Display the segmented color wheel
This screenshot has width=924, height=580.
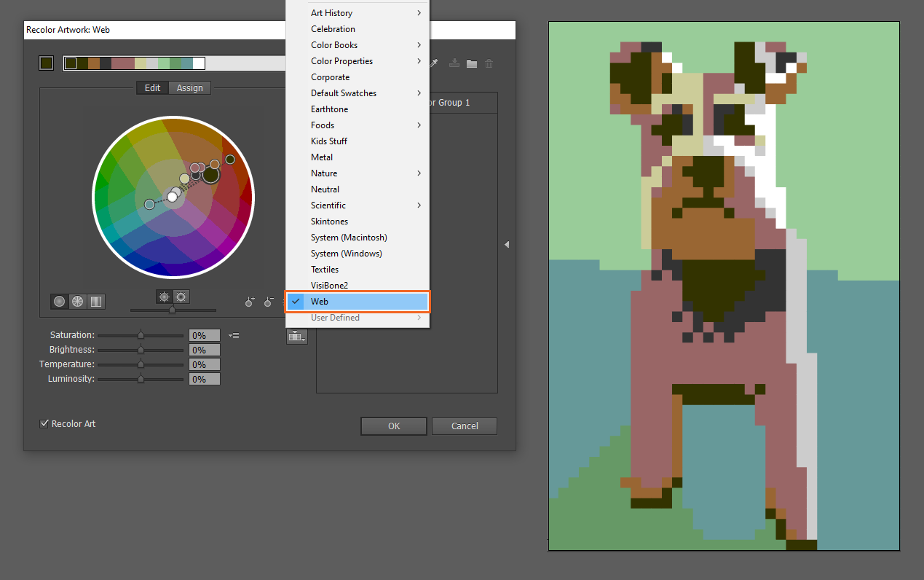(77, 301)
